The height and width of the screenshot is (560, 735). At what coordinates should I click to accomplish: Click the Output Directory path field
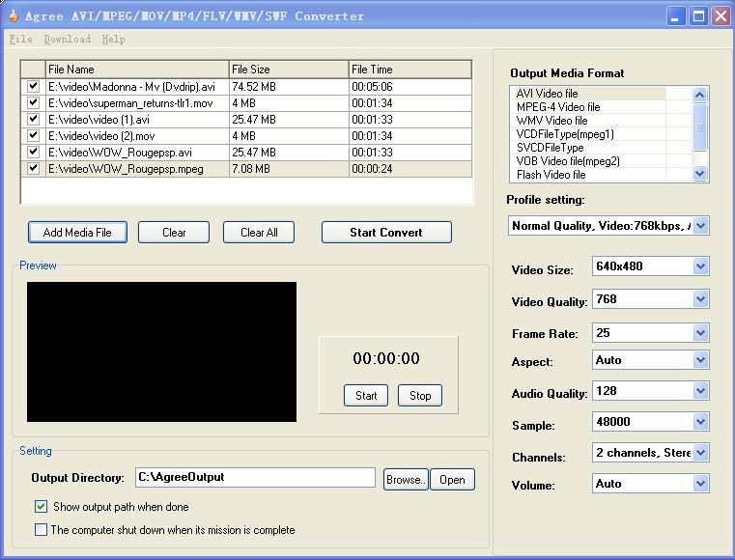(254, 477)
